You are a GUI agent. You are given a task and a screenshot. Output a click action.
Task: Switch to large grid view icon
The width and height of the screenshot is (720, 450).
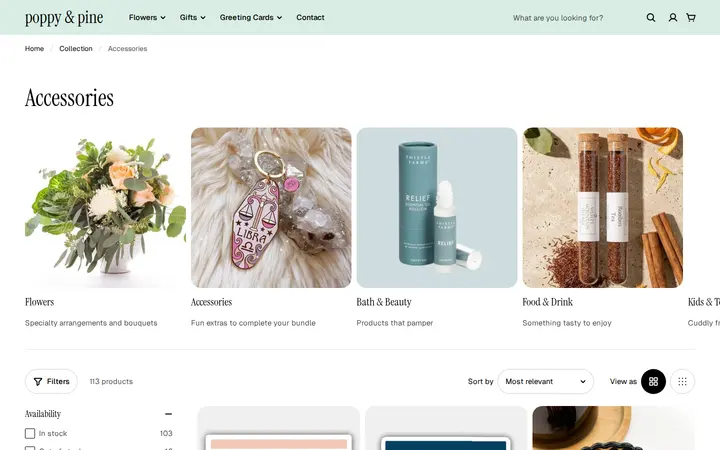coord(653,382)
